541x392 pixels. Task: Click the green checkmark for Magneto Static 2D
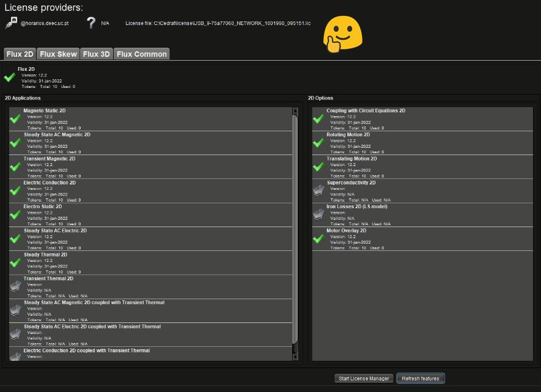[15, 118]
